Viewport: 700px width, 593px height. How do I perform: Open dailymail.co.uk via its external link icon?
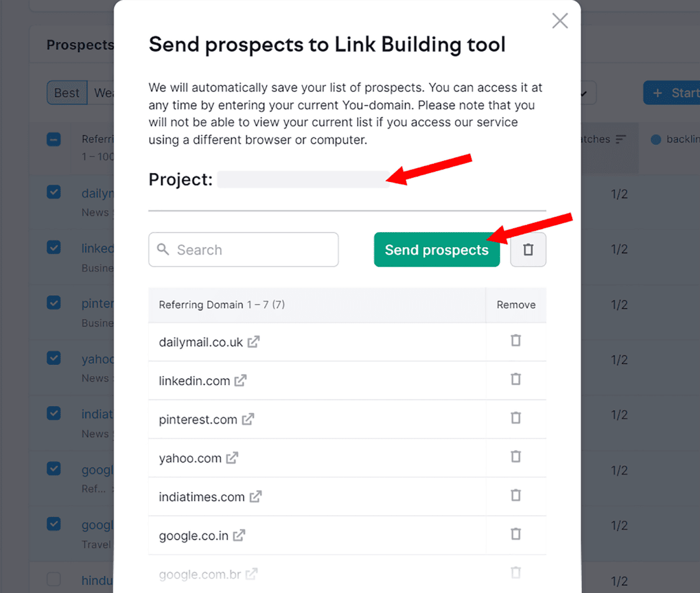click(253, 341)
